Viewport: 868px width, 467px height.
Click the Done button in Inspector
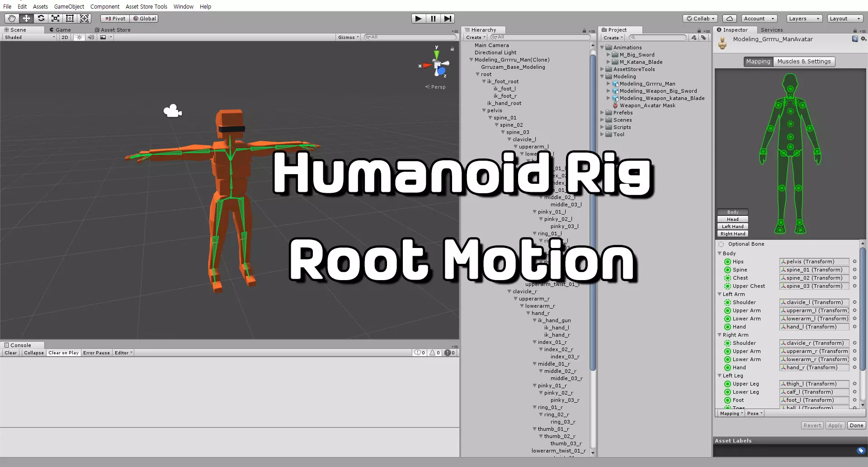pos(856,425)
